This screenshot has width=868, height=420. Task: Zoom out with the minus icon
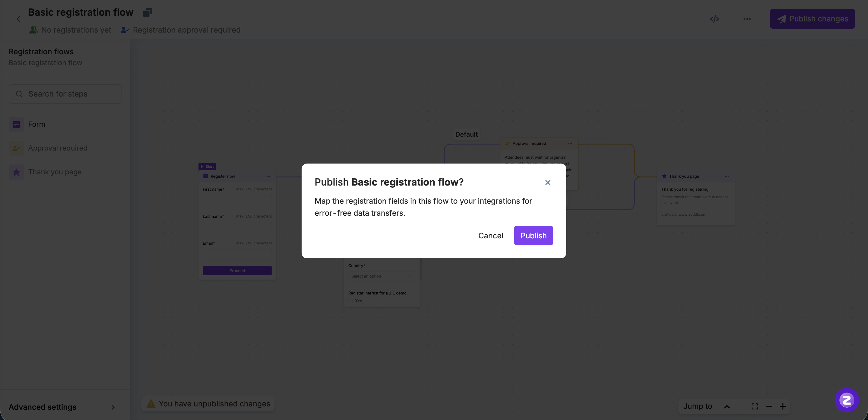click(x=769, y=406)
